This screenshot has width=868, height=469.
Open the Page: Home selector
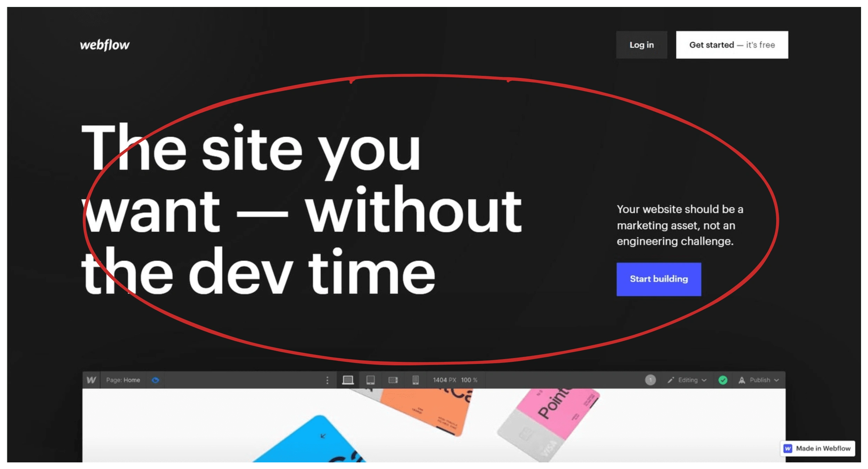123,380
